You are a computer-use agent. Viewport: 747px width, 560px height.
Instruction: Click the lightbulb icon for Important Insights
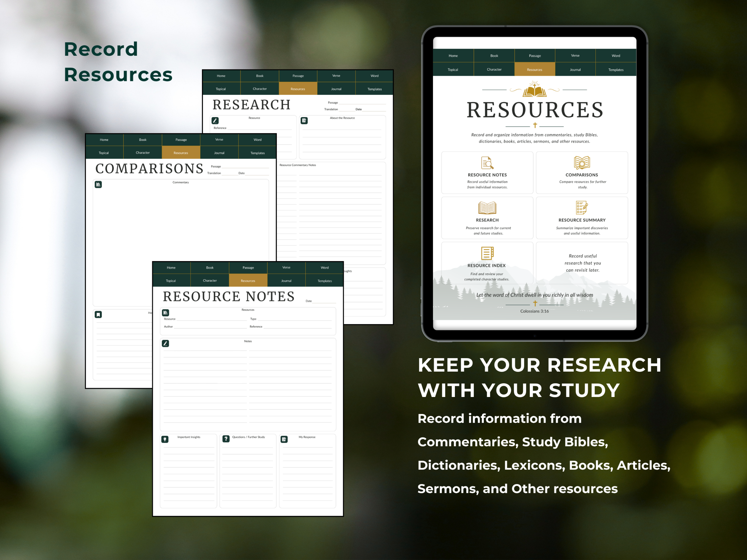(165, 439)
